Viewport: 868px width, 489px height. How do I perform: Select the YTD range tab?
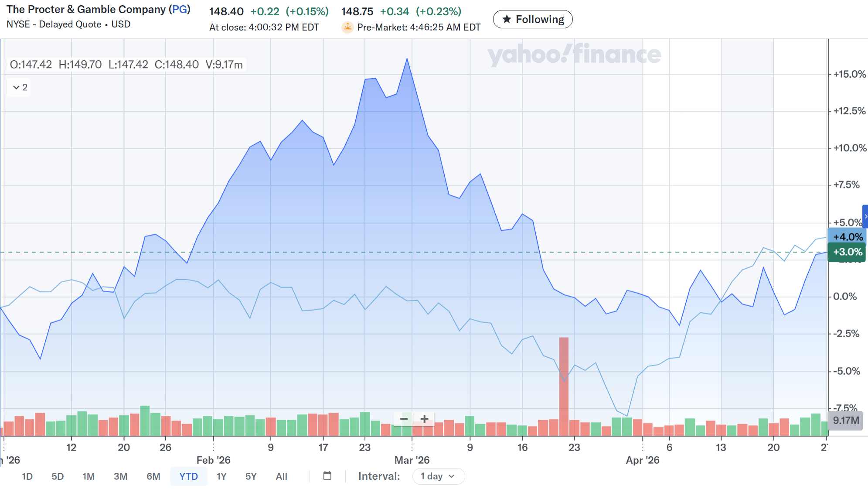click(188, 476)
